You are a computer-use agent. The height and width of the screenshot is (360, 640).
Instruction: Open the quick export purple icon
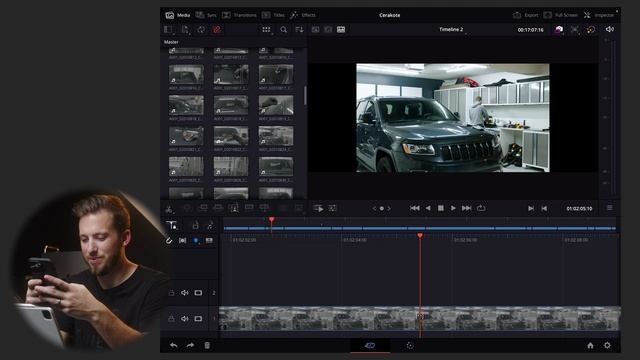click(x=559, y=29)
